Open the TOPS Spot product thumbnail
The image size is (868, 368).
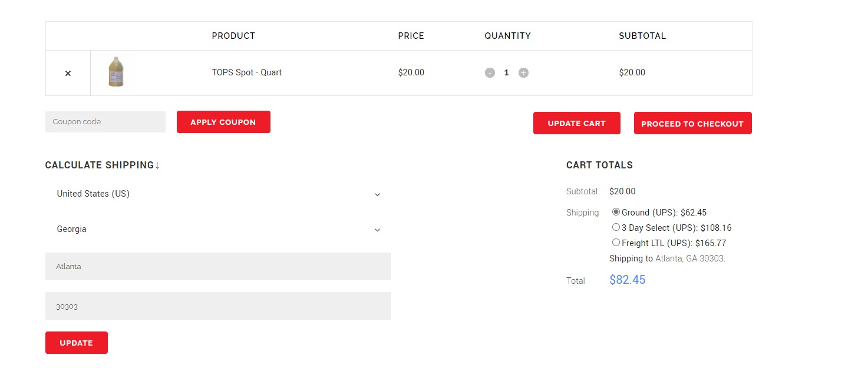click(x=116, y=72)
